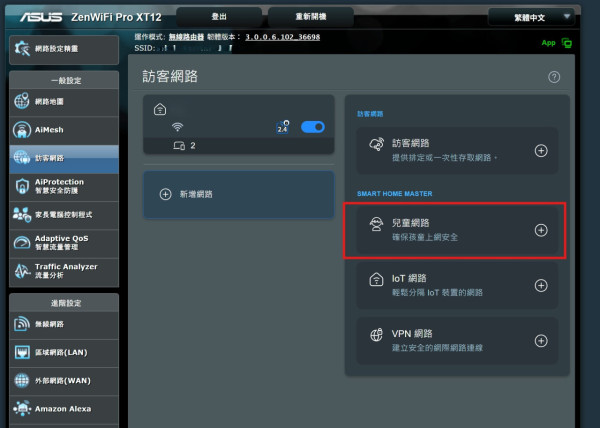Click the WAN globe icon
600x428 pixels.
pyautogui.click(x=22, y=380)
